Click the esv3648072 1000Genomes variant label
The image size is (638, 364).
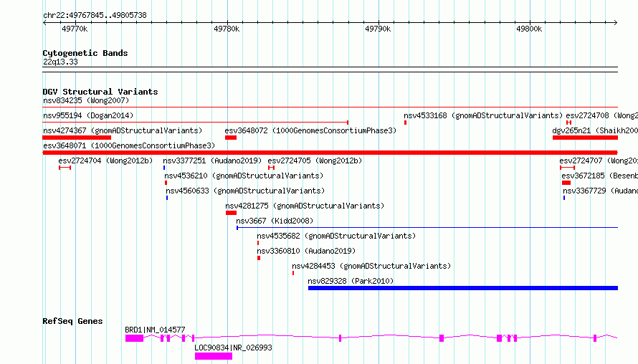coord(310,130)
